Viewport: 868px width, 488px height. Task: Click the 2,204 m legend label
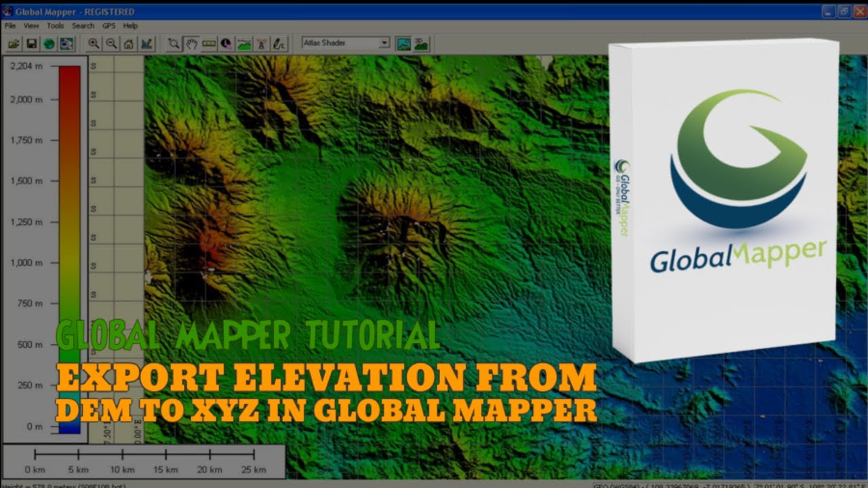pos(26,65)
